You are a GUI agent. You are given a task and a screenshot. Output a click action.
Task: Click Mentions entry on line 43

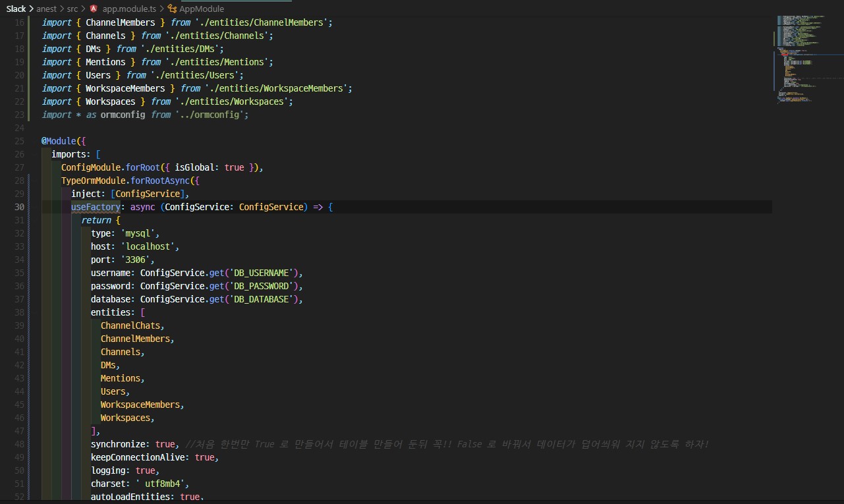click(121, 378)
